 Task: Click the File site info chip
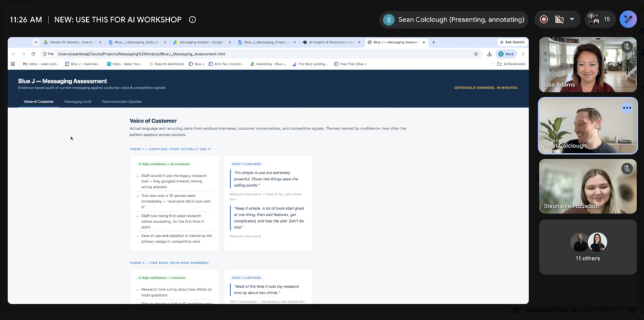[48, 54]
